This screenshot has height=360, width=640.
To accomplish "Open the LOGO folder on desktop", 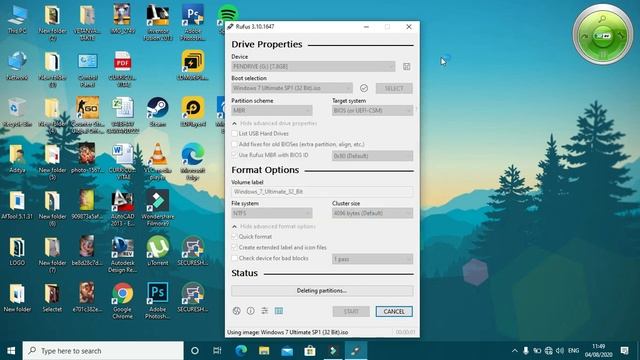I will (x=17, y=251).
